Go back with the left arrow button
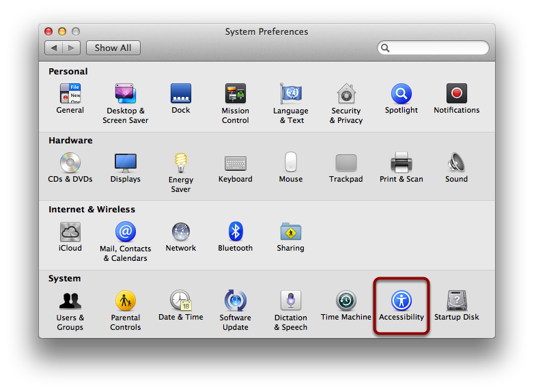Viewport: 534px width, 392px height. click(54, 48)
